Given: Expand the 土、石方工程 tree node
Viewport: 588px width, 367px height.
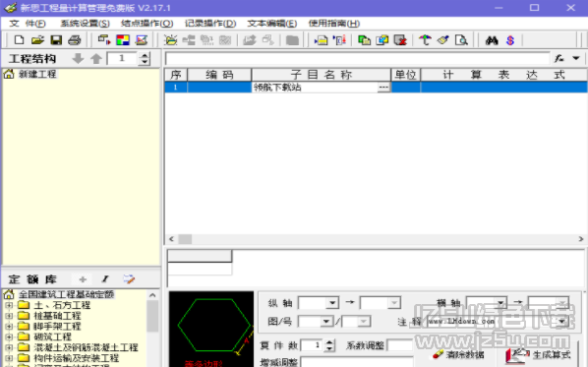Looking at the screenshot, I should tap(9, 305).
